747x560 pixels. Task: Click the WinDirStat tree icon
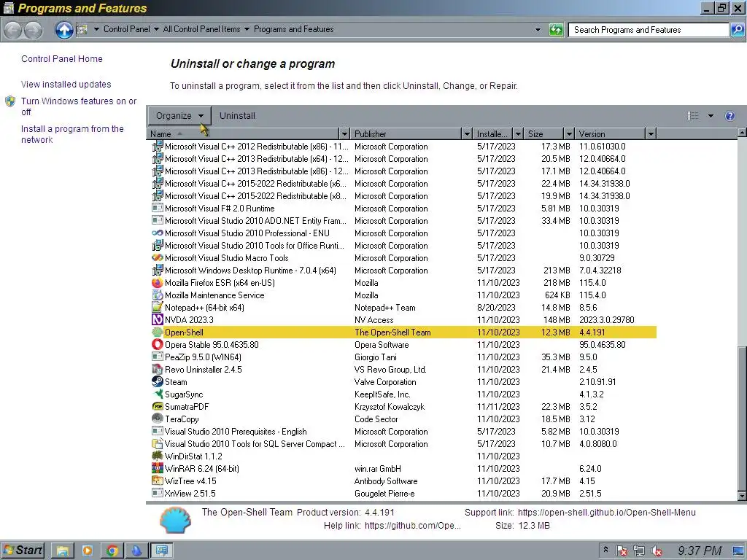click(158, 456)
